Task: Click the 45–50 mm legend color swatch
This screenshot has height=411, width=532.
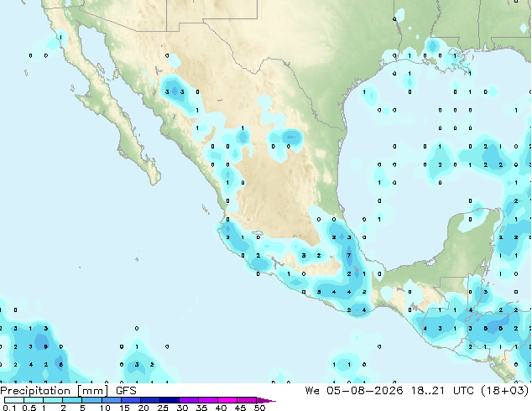Action: click(247, 400)
